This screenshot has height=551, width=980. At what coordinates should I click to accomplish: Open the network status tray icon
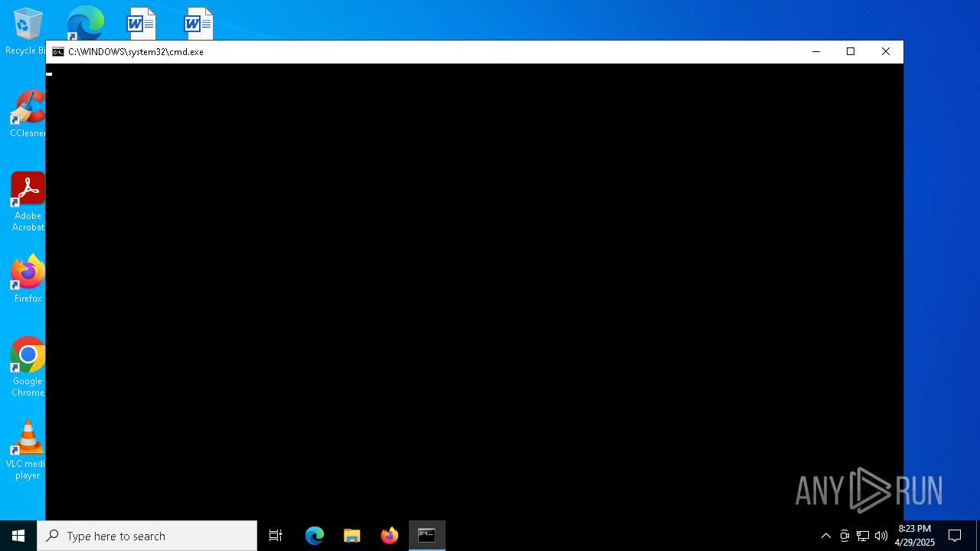pyautogui.click(x=863, y=536)
